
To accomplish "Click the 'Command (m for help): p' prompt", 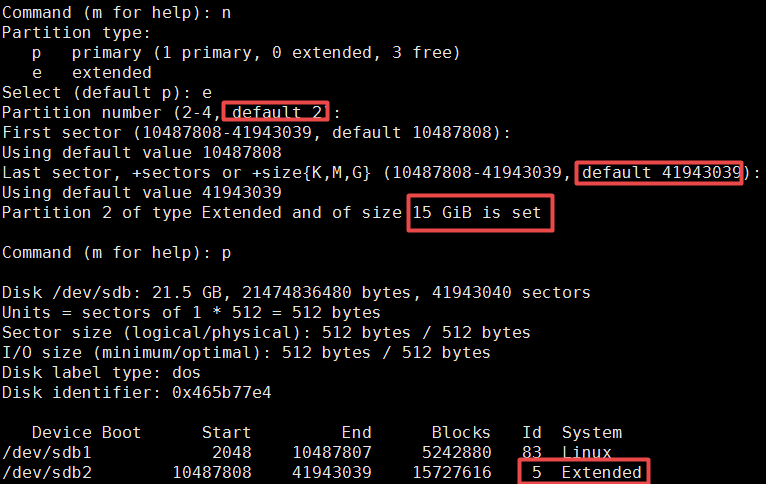I will [116, 253].
